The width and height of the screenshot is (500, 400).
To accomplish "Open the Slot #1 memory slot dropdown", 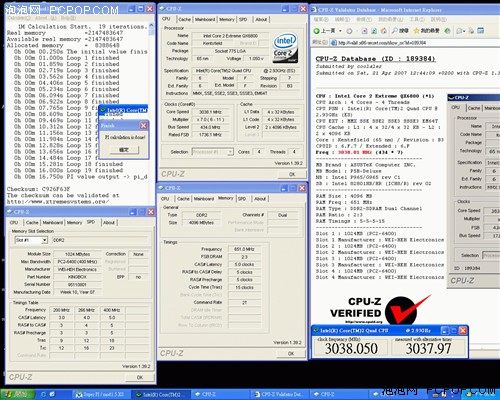I will [44, 240].
